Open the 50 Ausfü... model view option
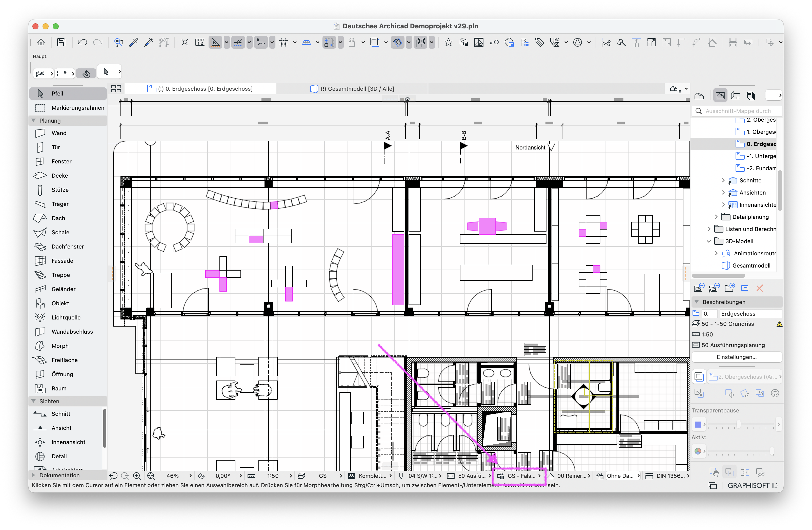Viewport: 812px width, 530px height. (469, 476)
